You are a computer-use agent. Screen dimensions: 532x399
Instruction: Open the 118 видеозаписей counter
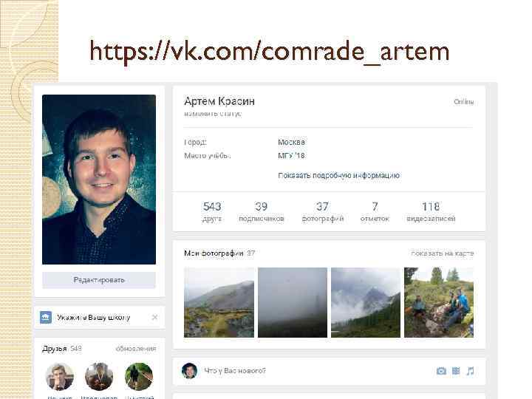431,212
